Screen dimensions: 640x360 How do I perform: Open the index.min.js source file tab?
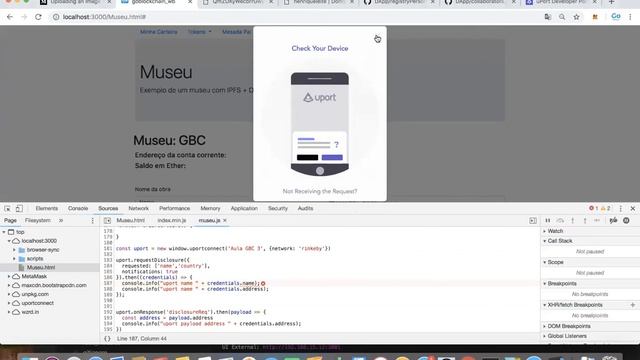[172, 220]
